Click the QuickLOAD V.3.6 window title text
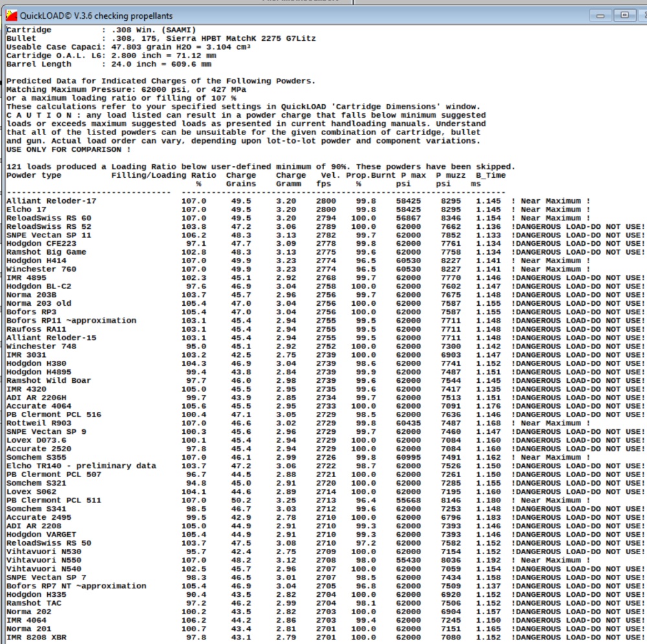 click(x=96, y=16)
